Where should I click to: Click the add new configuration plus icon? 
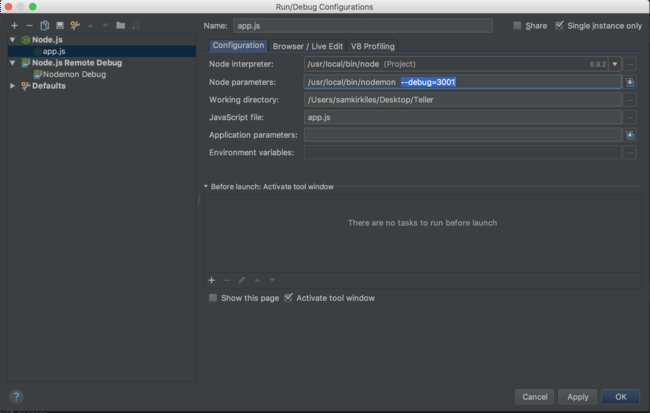pyautogui.click(x=14, y=25)
